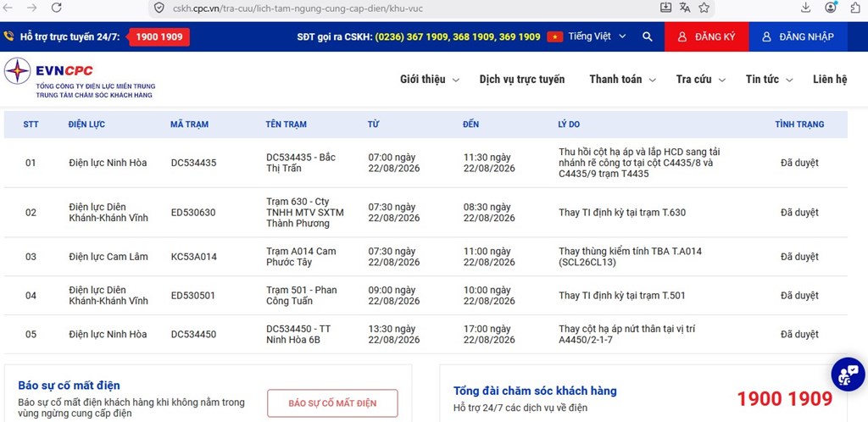Click Trạm 501 Phan Công Tuấn cell

pos(301,296)
